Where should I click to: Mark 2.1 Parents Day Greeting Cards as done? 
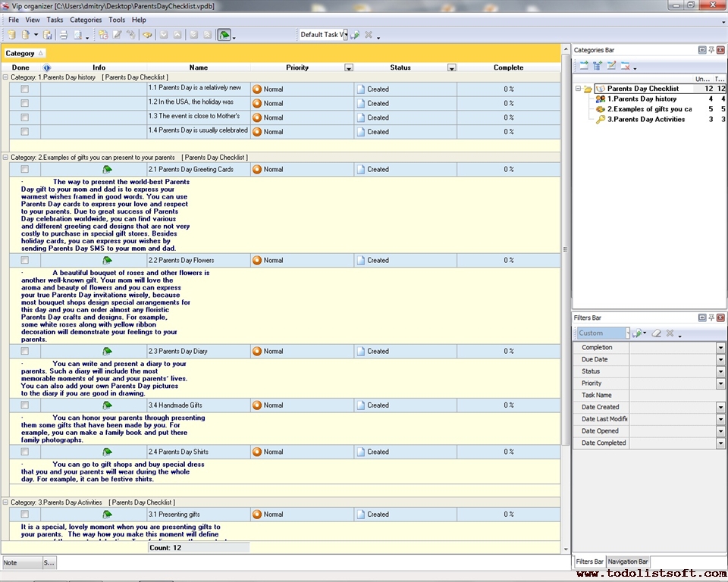click(25, 170)
